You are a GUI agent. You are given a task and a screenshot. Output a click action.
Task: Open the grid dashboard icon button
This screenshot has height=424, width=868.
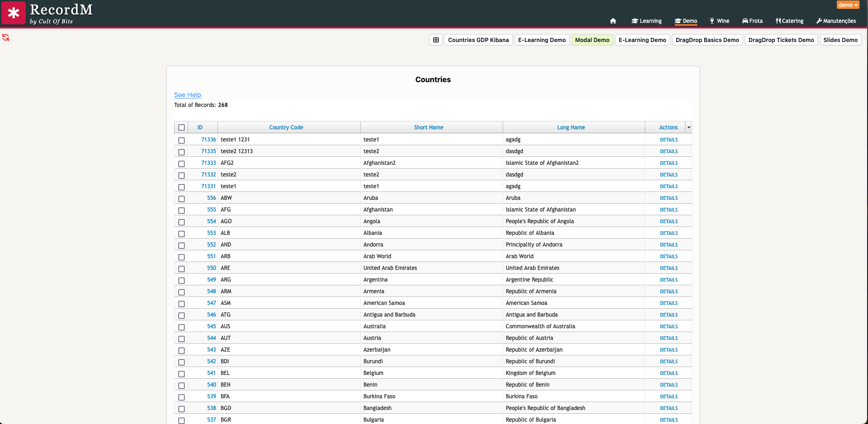pos(436,40)
